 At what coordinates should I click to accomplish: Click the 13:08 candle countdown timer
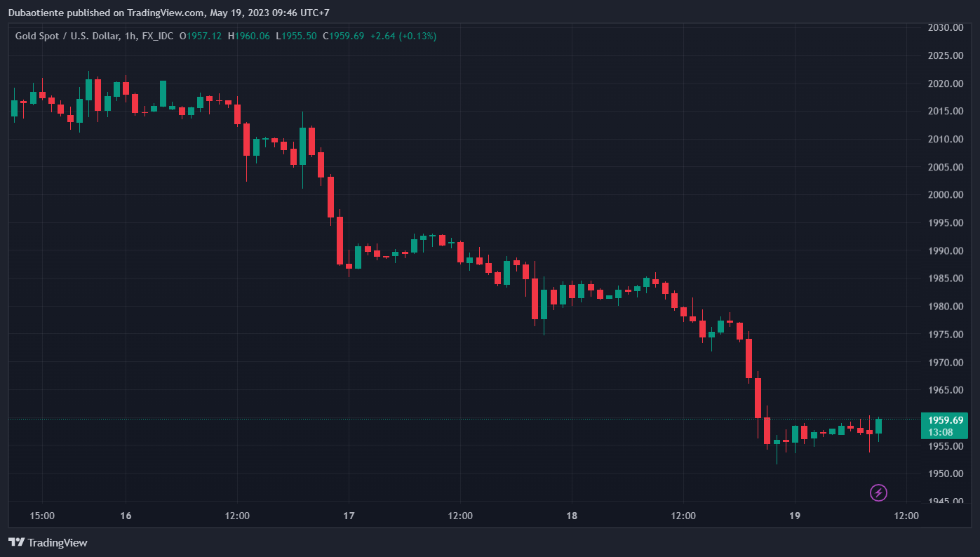(x=940, y=432)
